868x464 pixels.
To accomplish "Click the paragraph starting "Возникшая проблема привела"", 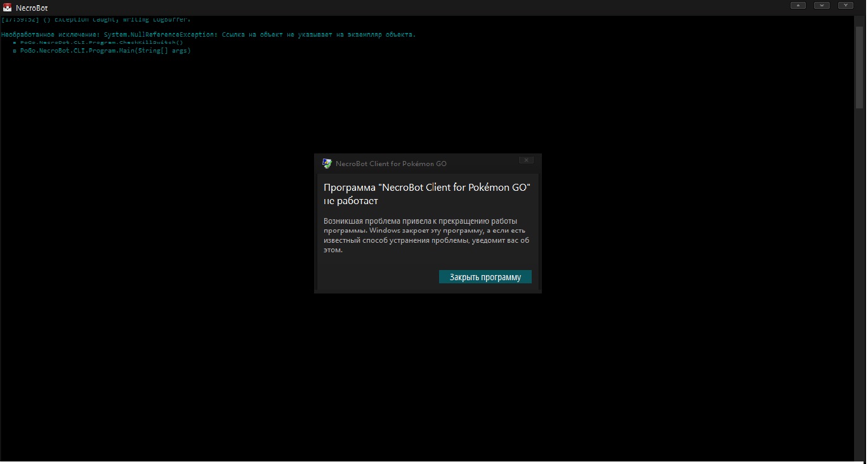I will click(426, 235).
